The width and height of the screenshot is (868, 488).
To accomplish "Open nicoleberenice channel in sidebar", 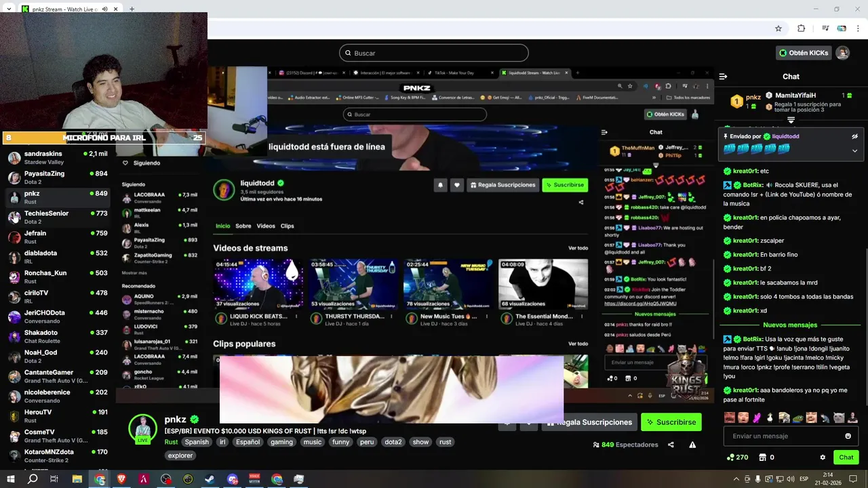I will (58, 396).
